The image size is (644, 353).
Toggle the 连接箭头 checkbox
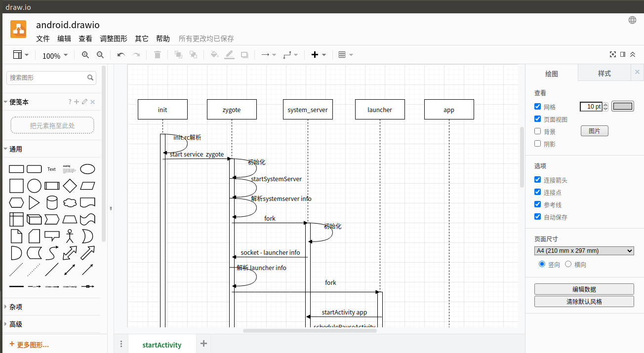click(x=538, y=180)
